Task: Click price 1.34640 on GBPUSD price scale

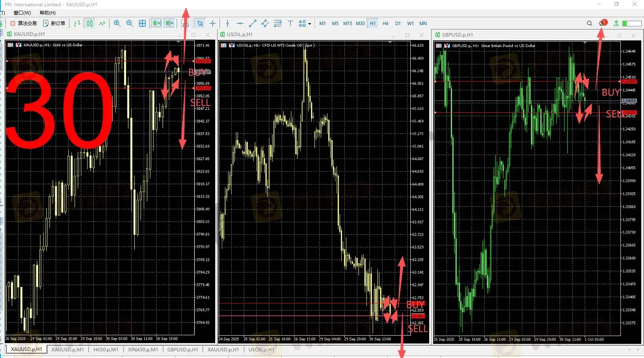Action: 629,51
